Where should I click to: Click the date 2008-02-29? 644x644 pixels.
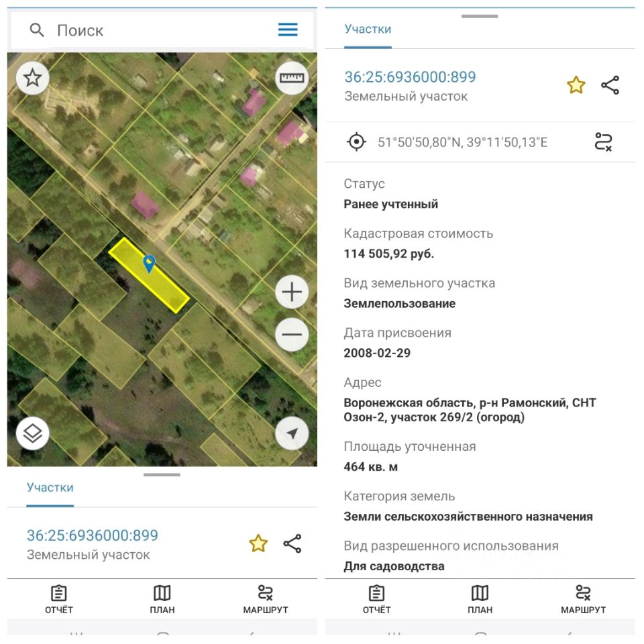pos(377,354)
